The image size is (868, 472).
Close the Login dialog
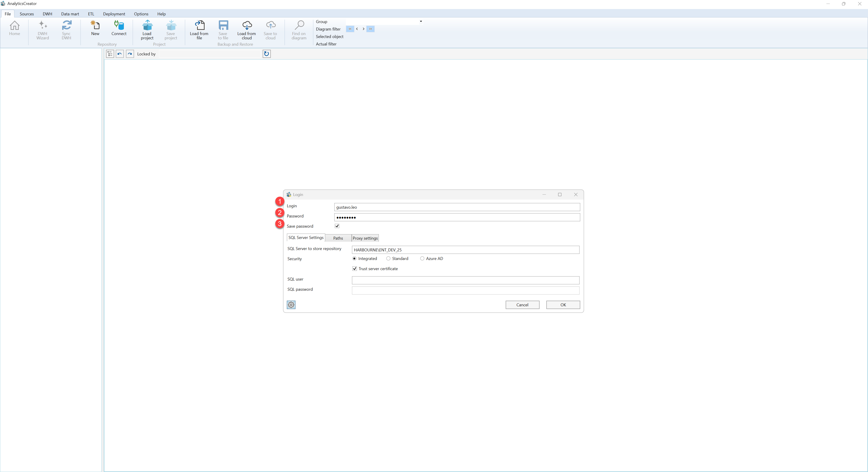click(x=576, y=195)
